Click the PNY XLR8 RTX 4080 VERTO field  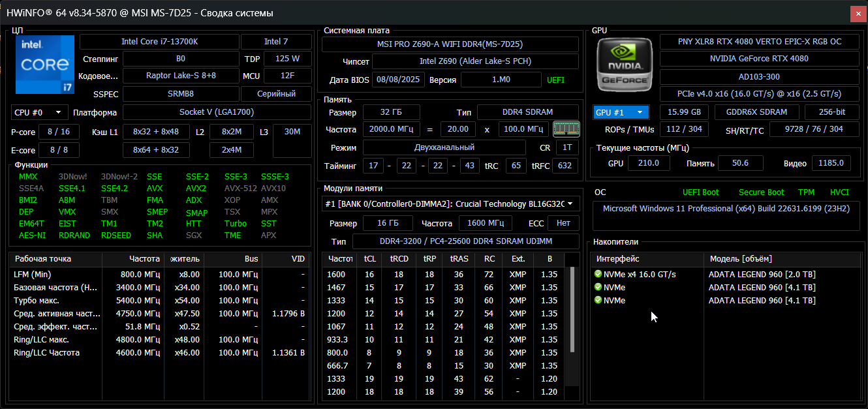point(760,42)
